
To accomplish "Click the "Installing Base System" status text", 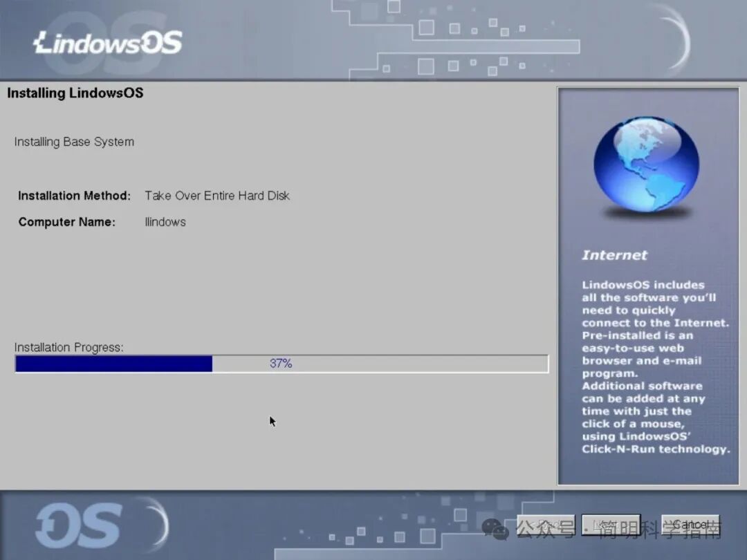I will (x=74, y=142).
